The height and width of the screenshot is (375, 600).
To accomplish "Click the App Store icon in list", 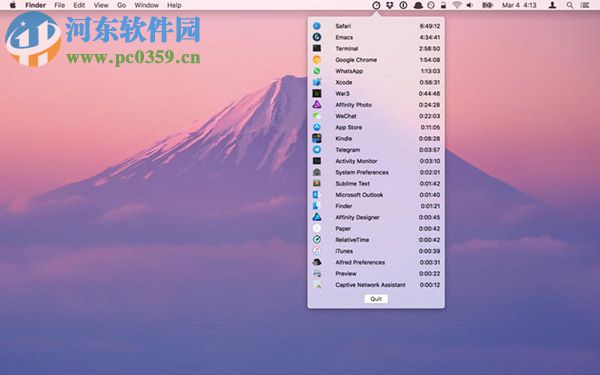I will (x=317, y=127).
